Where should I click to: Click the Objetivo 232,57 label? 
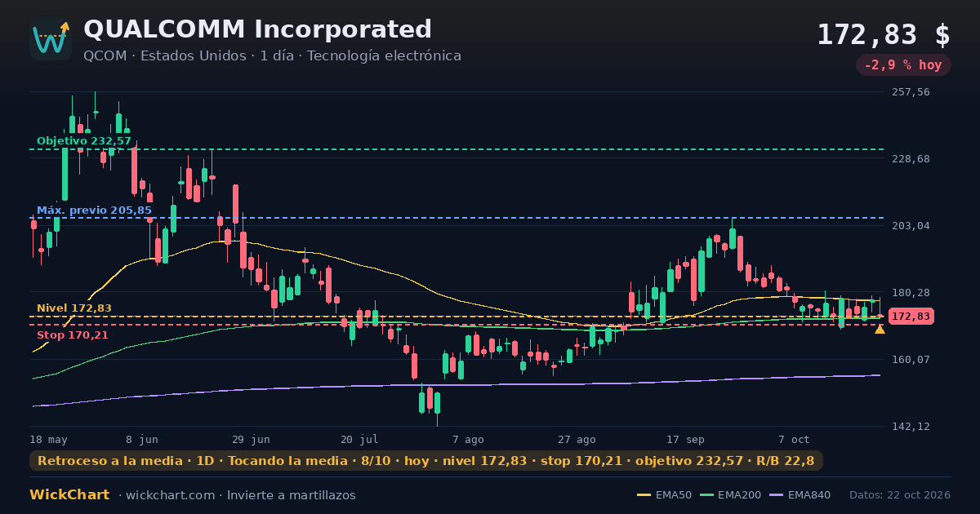point(84,141)
